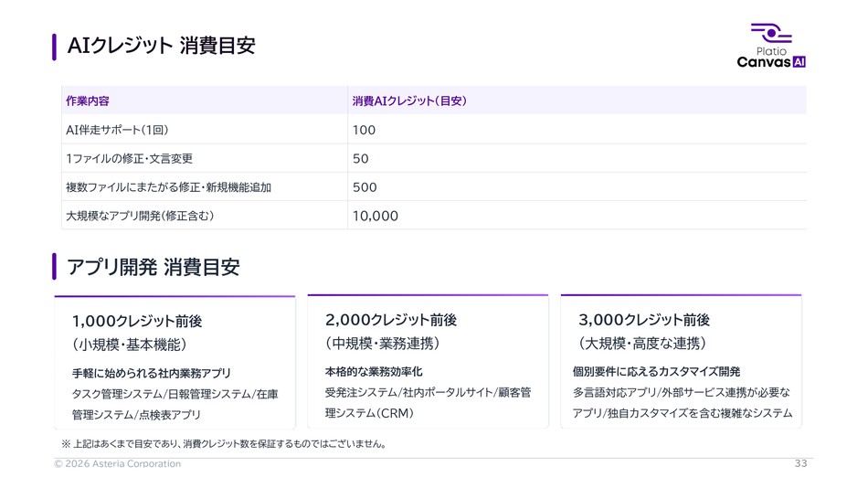Viewport: 868px width, 488px height.
Task: Click the 作業内容 column header
Action: tap(88, 101)
